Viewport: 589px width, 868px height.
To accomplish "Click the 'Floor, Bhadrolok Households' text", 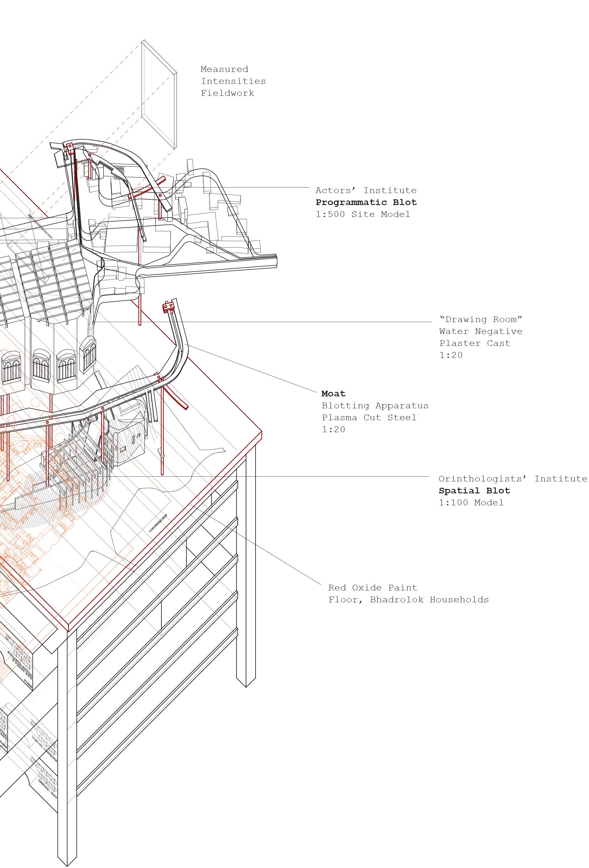I will pos(408,600).
